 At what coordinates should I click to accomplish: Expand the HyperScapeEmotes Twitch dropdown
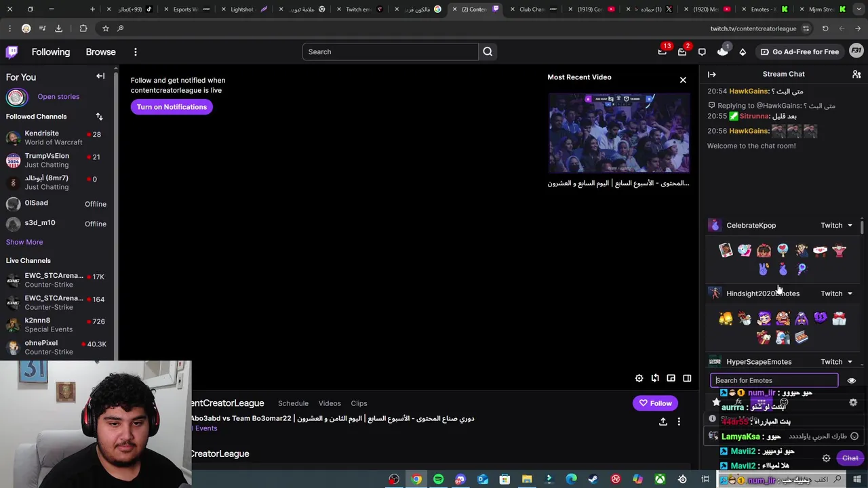click(x=836, y=362)
